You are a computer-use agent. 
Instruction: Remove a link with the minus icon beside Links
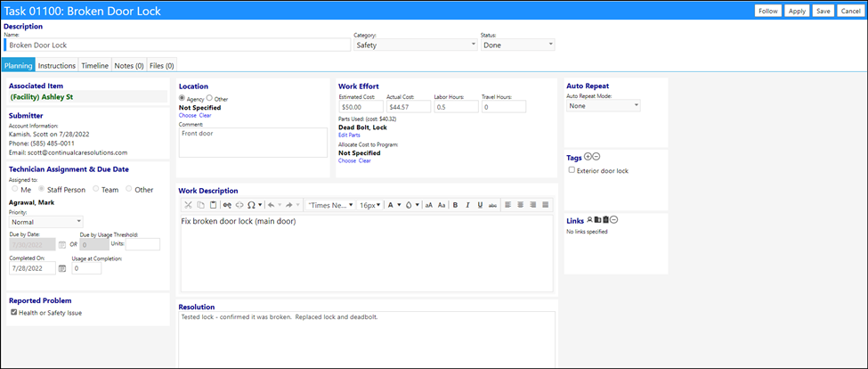(x=614, y=219)
